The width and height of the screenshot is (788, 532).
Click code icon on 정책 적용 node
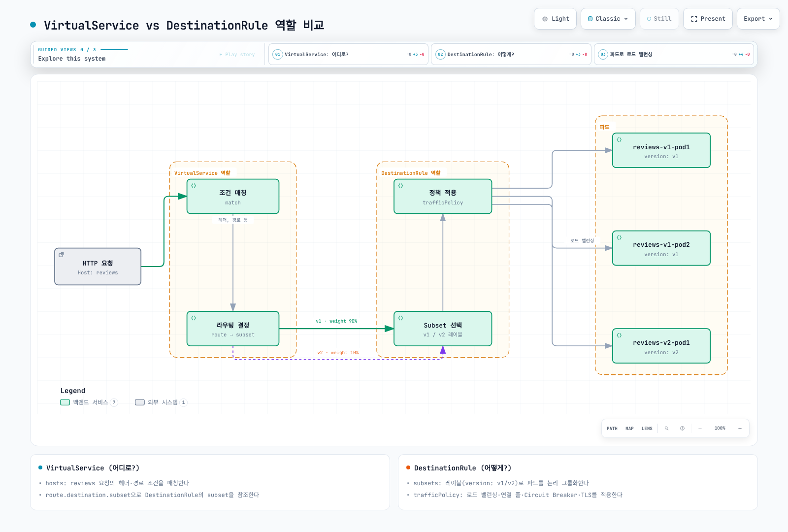[x=400, y=186]
